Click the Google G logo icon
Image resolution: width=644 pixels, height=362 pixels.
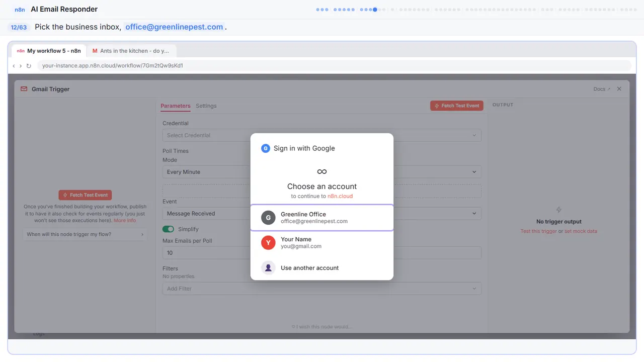pyautogui.click(x=265, y=148)
